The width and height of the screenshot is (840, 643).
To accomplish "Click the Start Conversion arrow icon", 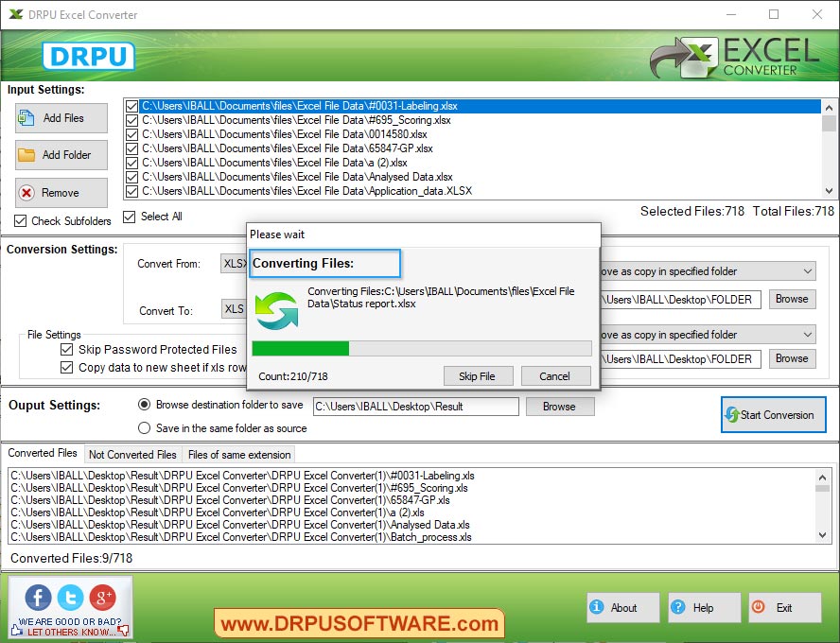I will (x=729, y=415).
